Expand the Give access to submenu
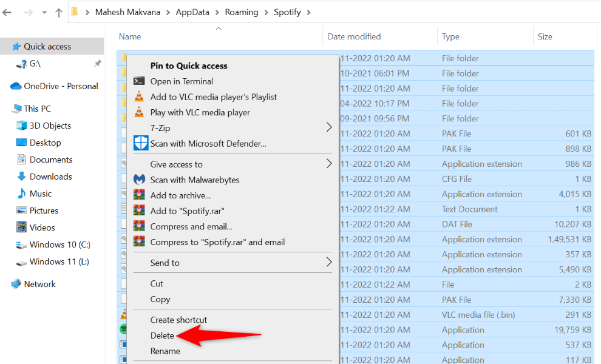This screenshot has width=601, height=364. tap(328, 164)
